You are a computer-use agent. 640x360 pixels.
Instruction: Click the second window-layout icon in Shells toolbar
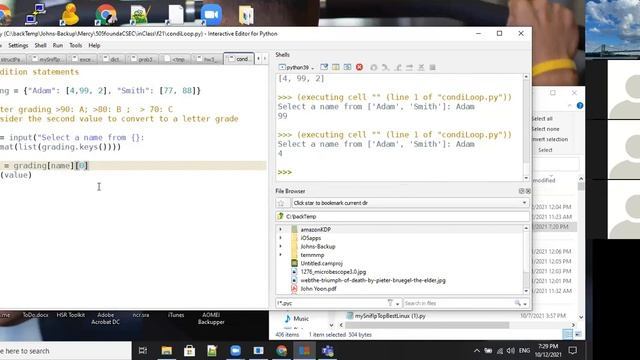336,67
